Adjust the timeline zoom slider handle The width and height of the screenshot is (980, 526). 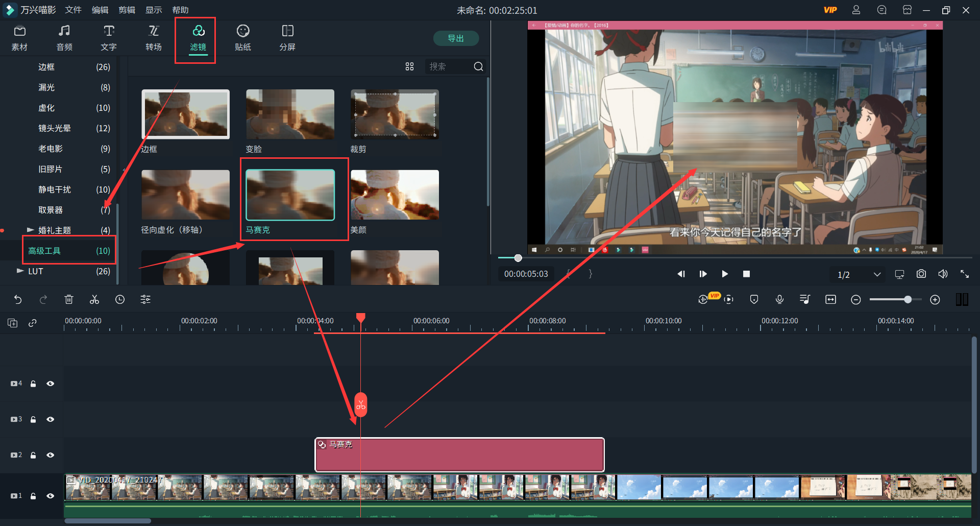click(x=908, y=300)
